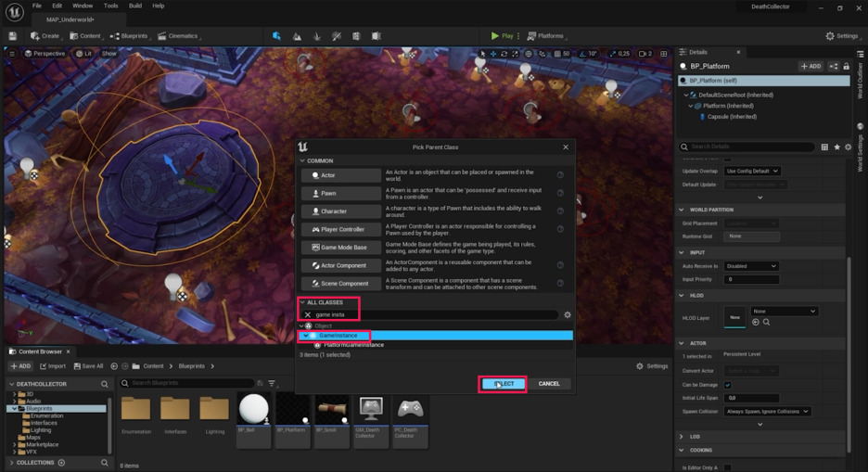Collapse the WORLD PARTITION section
The height and width of the screenshot is (472, 868).
coord(682,210)
